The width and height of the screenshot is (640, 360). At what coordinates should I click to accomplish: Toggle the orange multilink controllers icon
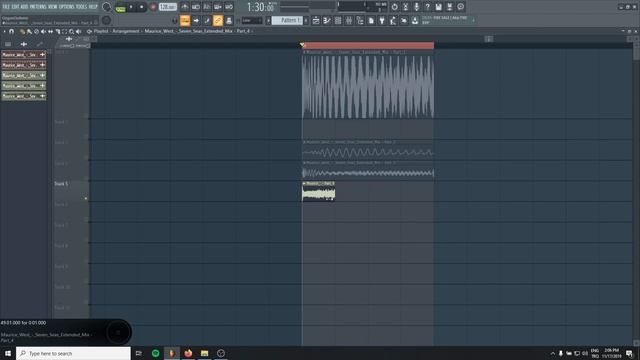218,20
